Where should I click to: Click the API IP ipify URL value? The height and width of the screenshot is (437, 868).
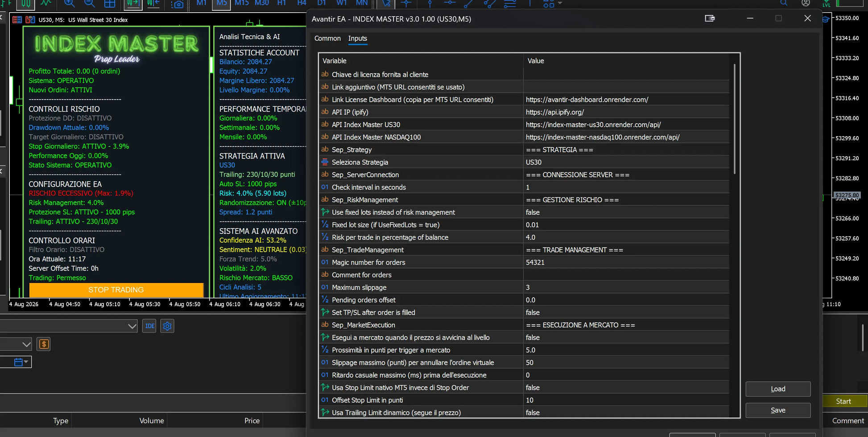click(626, 112)
